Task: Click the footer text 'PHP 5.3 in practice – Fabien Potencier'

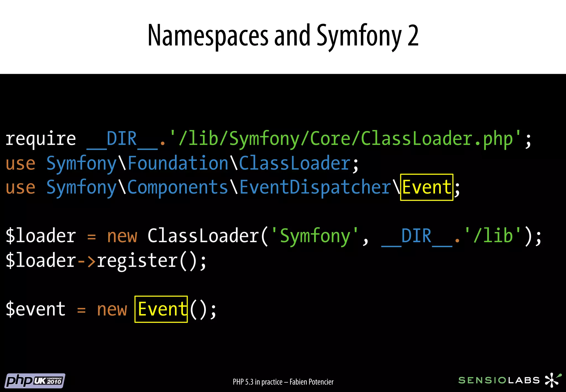Action: coord(283,382)
